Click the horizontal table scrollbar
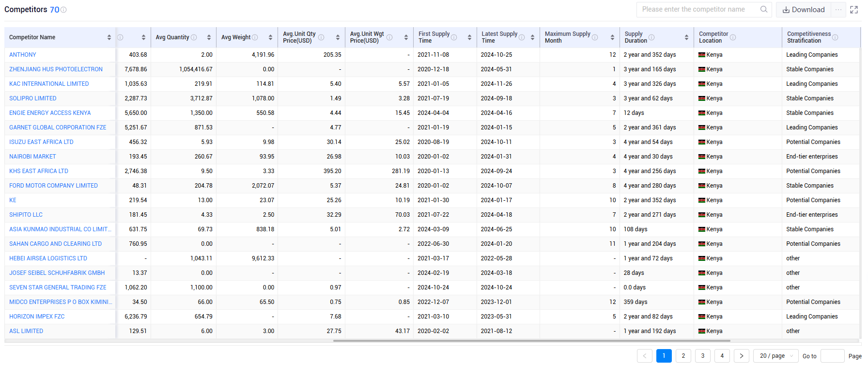 tap(531, 341)
